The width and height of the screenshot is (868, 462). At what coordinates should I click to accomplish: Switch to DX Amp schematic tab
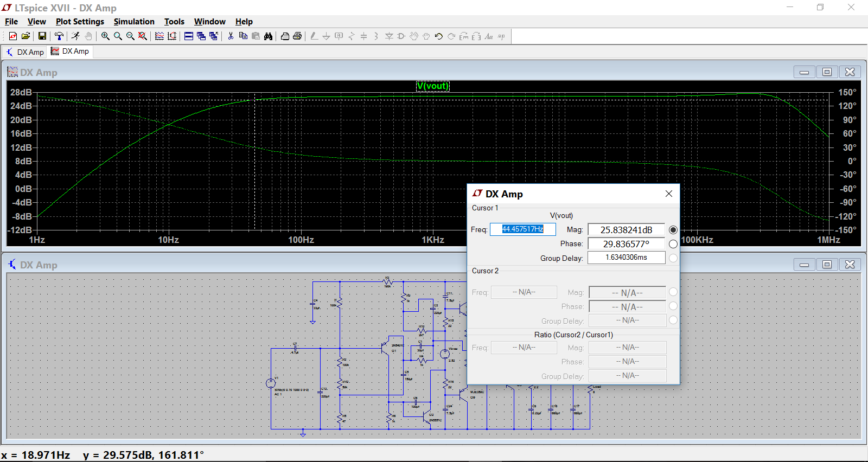click(x=25, y=52)
